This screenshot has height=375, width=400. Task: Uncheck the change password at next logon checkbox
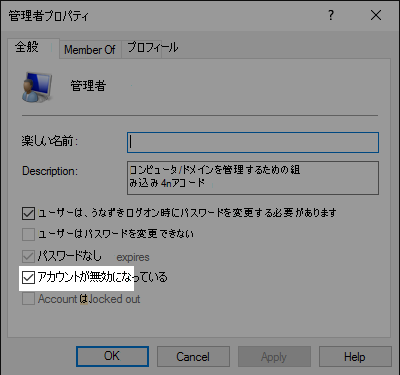(28, 213)
